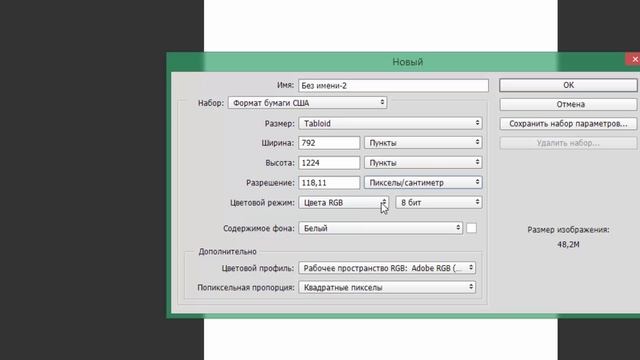Click the Отмена button
This screenshot has height=360, width=640.
(x=568, y=104)
